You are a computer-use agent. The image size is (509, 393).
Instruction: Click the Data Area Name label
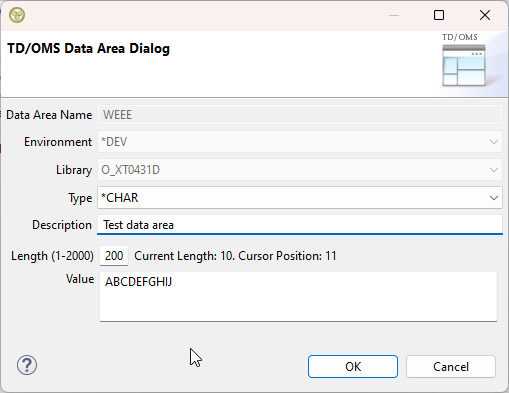[49, 115]
